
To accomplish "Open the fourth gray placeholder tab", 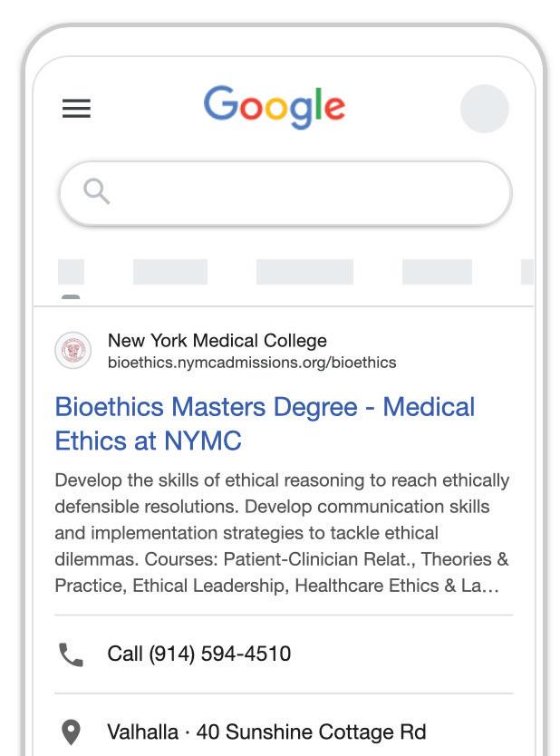I will 437,272.
